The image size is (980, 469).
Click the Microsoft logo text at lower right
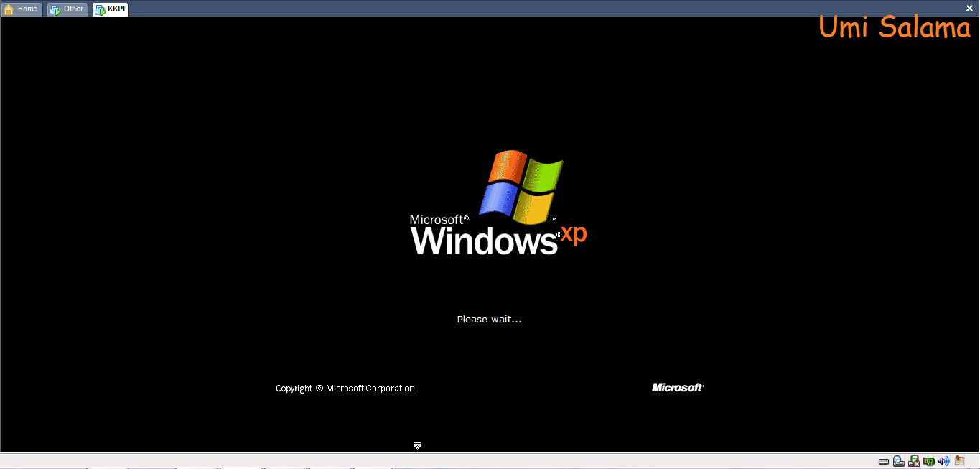click(678, 388)
